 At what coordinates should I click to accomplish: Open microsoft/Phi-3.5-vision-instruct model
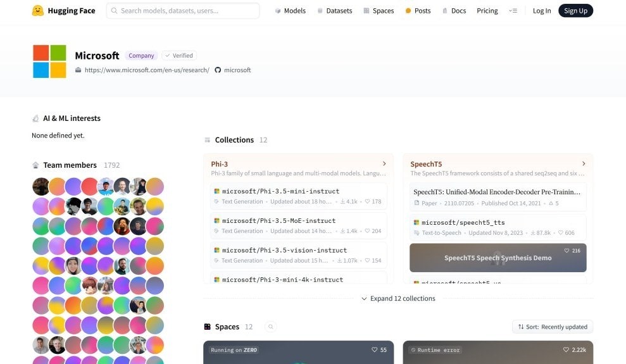pos(298,255)
